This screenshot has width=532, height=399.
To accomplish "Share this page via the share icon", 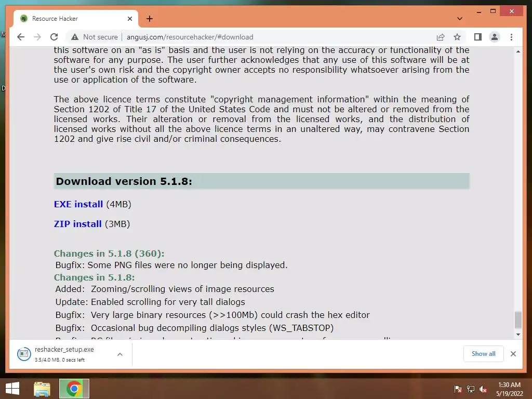I will pyautogui.click(x=441, y=37).
